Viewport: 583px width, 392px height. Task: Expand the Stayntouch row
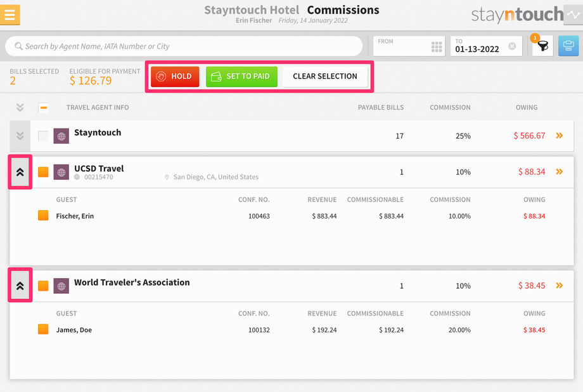point(20,136)
